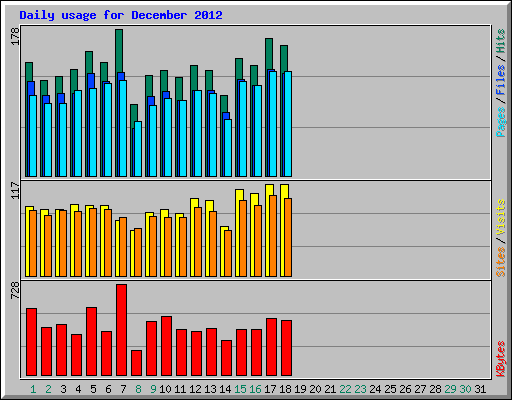
Task: Select day "22" on the date axis
Action: click(x=345, y=389)
